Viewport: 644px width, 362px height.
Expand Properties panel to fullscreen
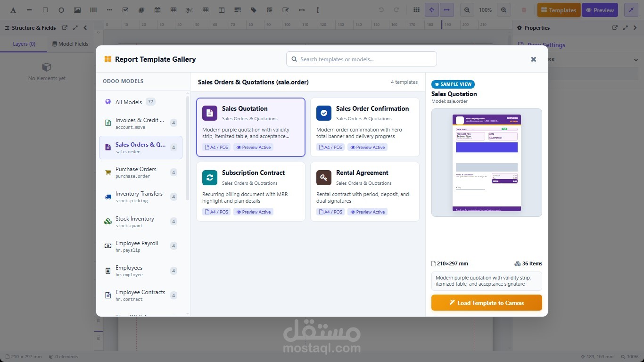625,28
